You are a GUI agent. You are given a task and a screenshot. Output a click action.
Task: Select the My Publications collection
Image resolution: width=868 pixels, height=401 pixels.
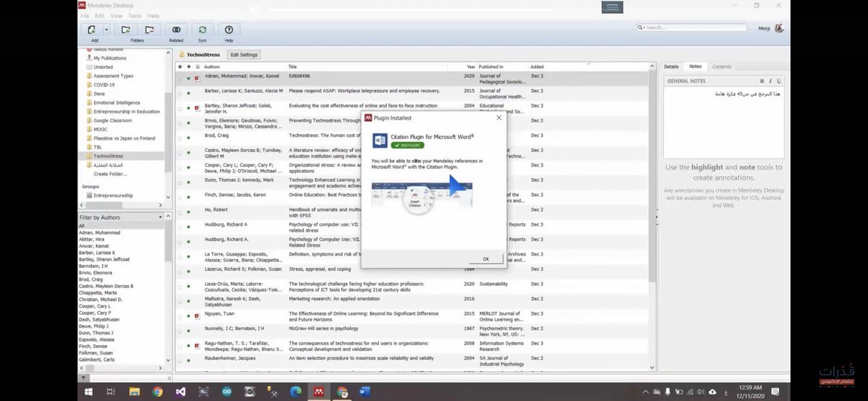click(109, 58)
